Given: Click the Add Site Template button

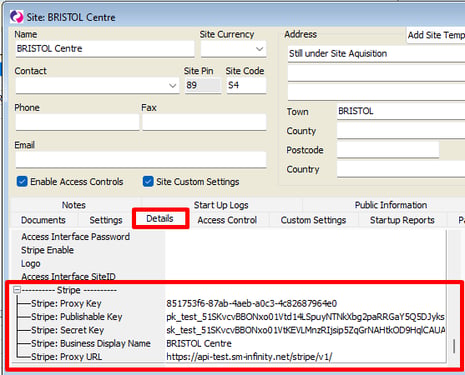Looking at the screenshot, I should (x=436, y=35).
